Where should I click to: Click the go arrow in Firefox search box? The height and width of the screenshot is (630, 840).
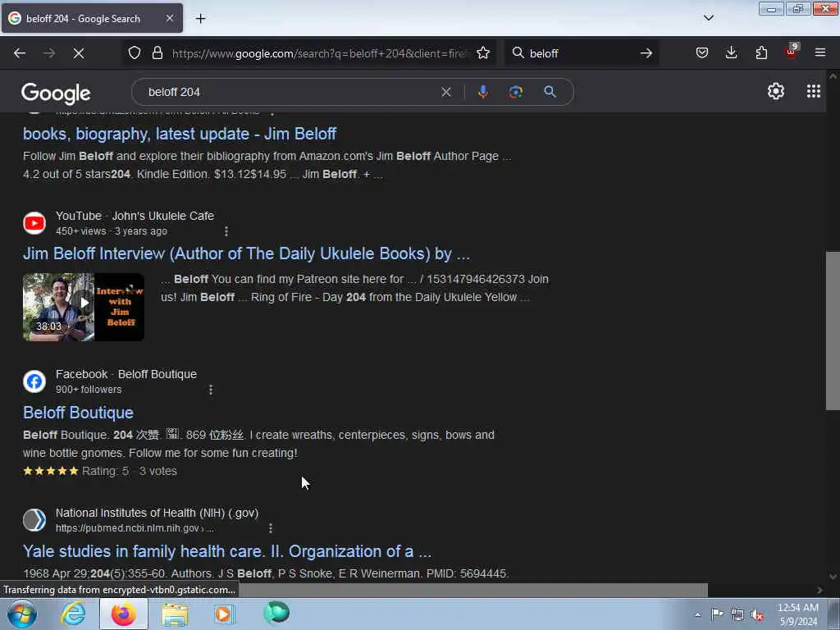[646, 53]
